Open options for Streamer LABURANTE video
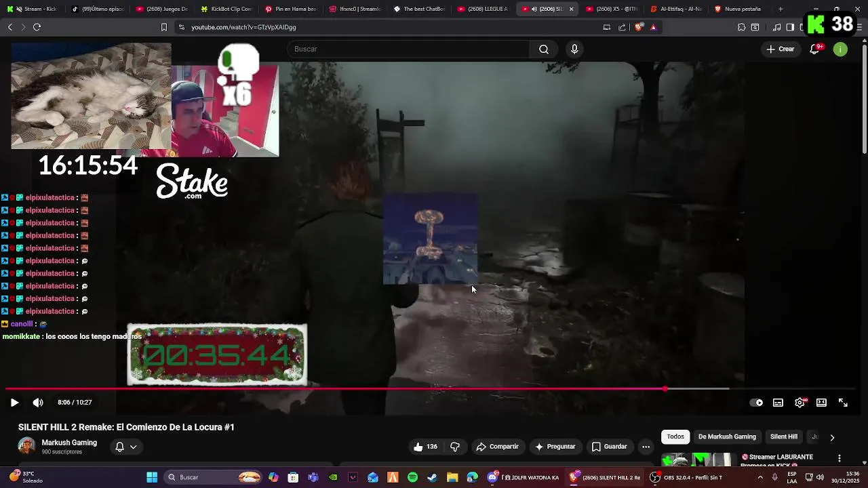This screenshot has width=868, height=488. tap(839, 459)
